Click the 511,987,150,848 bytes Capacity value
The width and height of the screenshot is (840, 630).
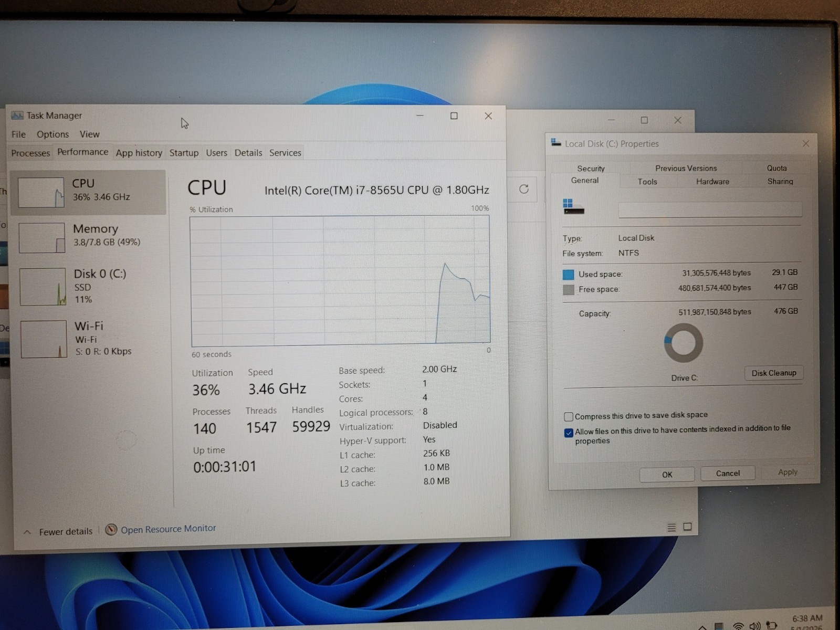(715, 312)
